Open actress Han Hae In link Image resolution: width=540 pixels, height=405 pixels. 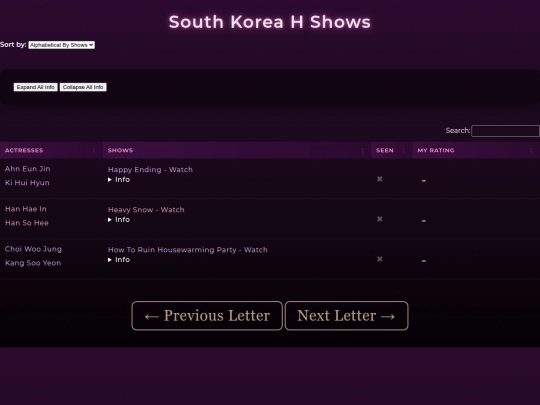coord(26,209)
